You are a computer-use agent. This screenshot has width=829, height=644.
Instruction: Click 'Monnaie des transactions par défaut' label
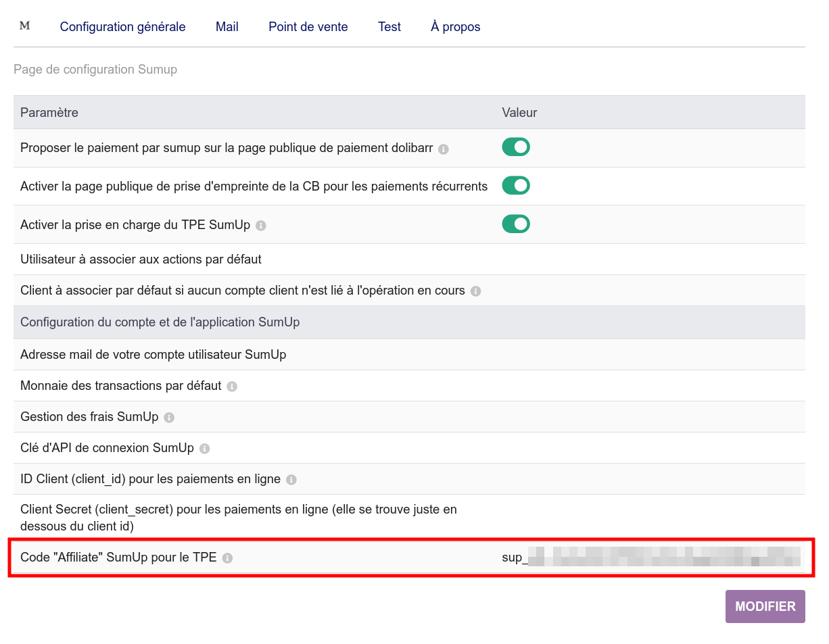click(121, 386)
